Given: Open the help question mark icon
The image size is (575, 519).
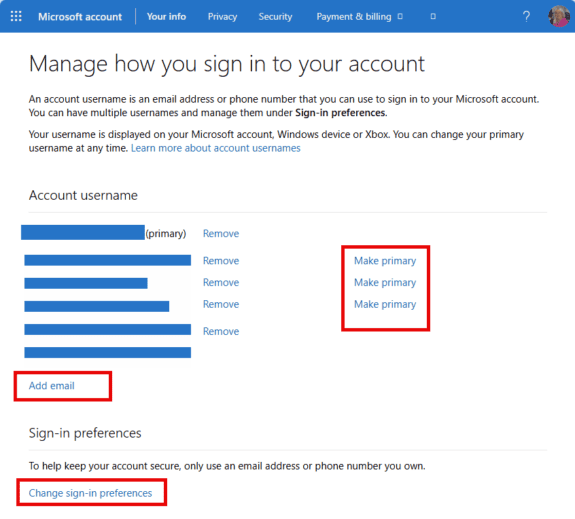Looking at the screenshot, I should [x=526, y=17].
